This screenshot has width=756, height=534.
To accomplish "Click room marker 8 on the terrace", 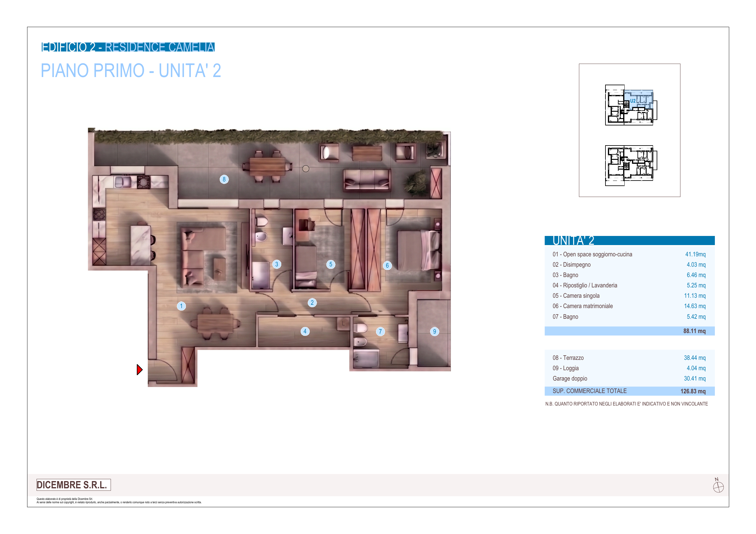I will (224, 179).
